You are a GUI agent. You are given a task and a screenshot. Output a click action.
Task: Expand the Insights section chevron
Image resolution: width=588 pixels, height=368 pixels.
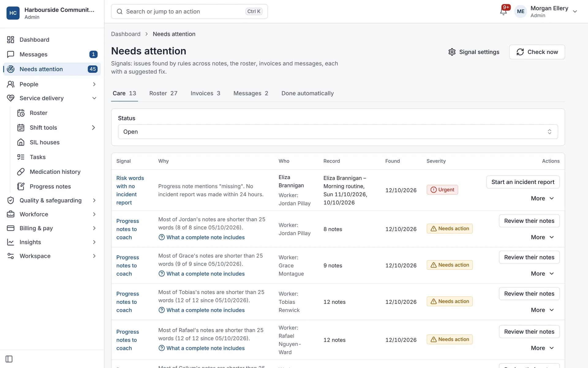tap(94, 242)
